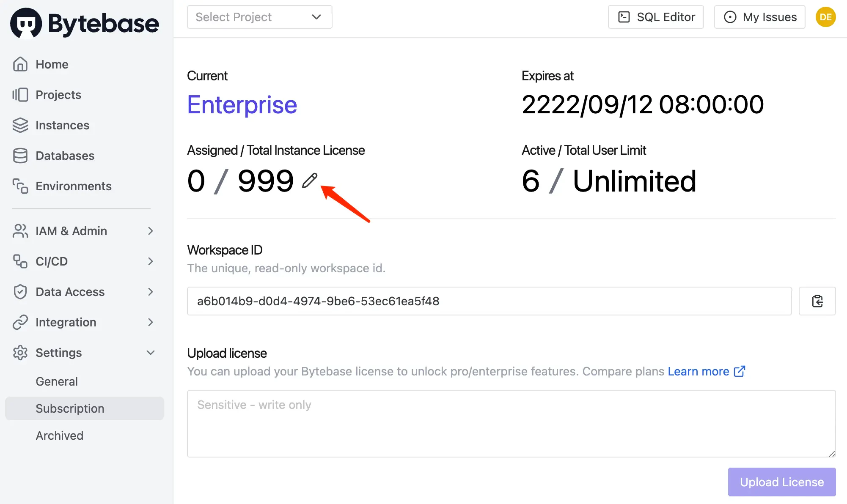
Task: Click the Upload License button
Action: point(781,482)
